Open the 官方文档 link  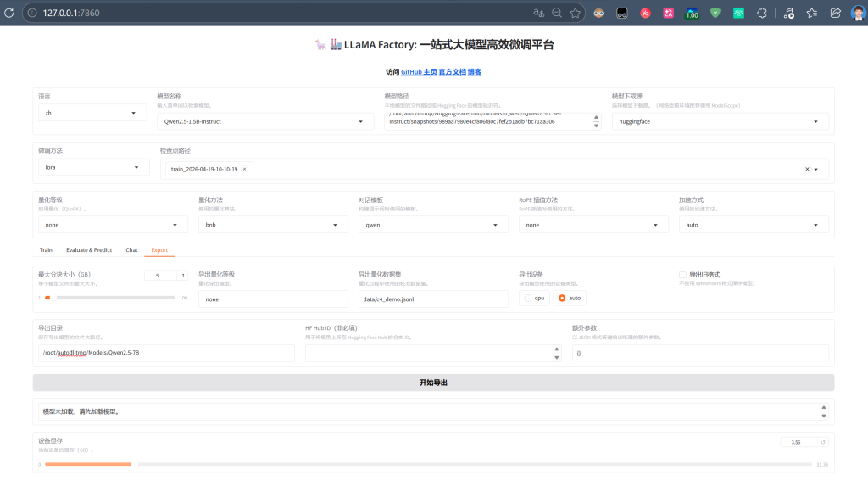tap(453, 72)
